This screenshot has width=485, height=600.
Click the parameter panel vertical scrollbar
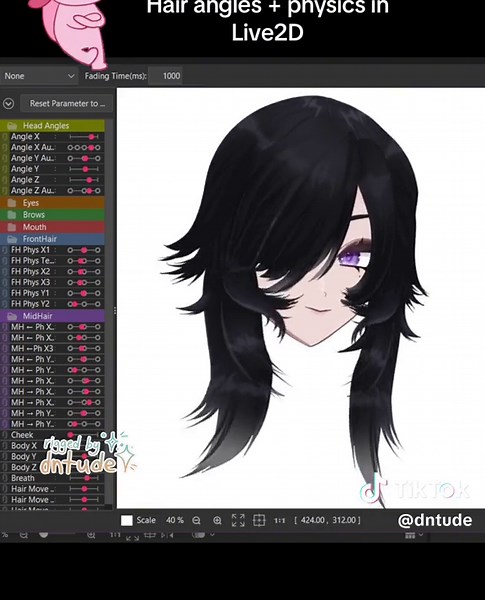pyautogui.click(x=110, y=314)
